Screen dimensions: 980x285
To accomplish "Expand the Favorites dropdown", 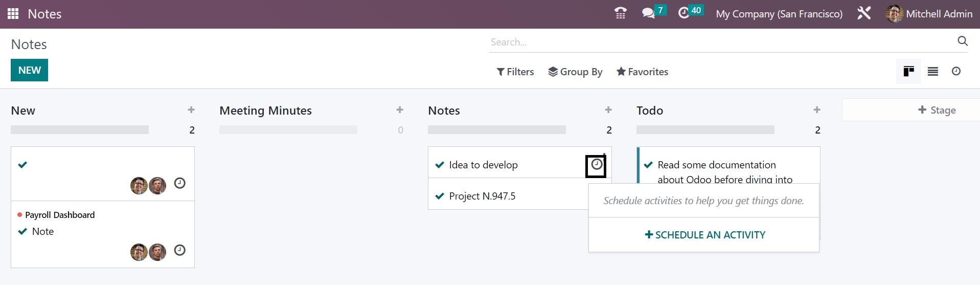I will click(x=642, y=72).
